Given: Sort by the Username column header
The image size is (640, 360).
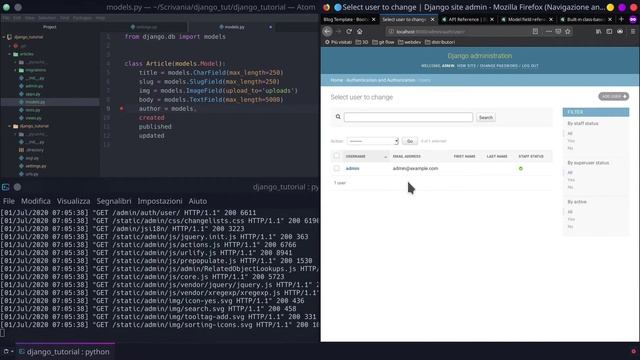Looking at the screenshot, I should [356, 156].
